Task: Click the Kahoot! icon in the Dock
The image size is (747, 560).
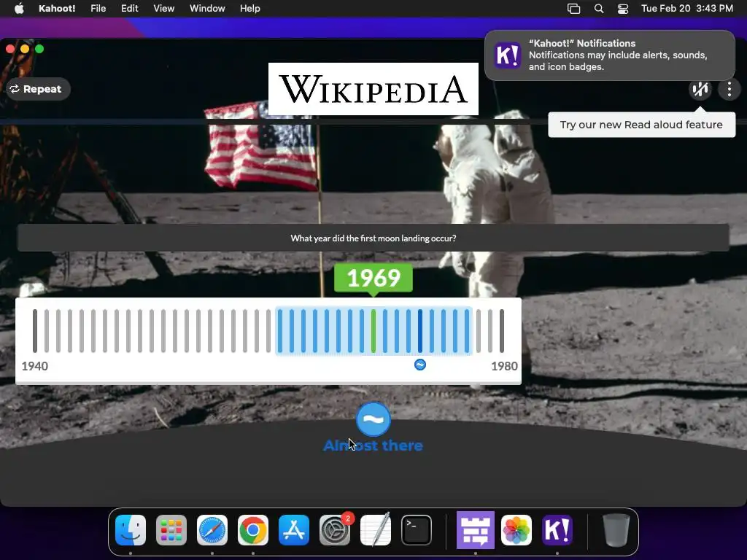Action: pos(557,530)
